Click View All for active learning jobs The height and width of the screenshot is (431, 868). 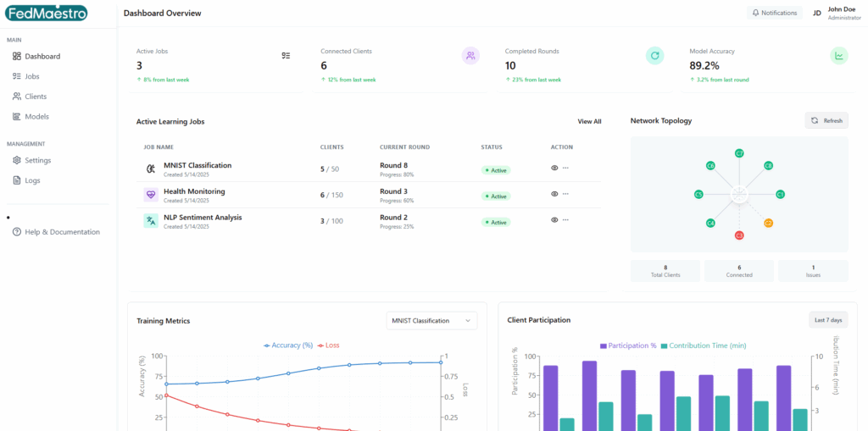(x=589, y=122)
